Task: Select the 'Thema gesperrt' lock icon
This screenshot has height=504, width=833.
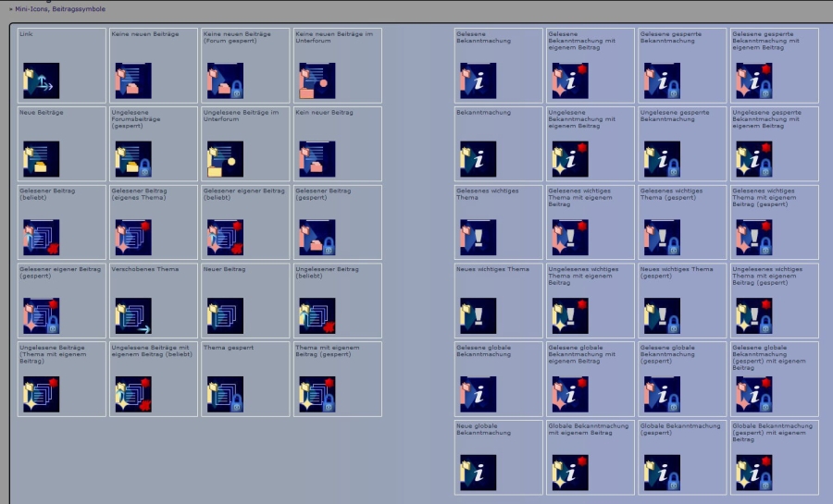Action: coord(225,395)
